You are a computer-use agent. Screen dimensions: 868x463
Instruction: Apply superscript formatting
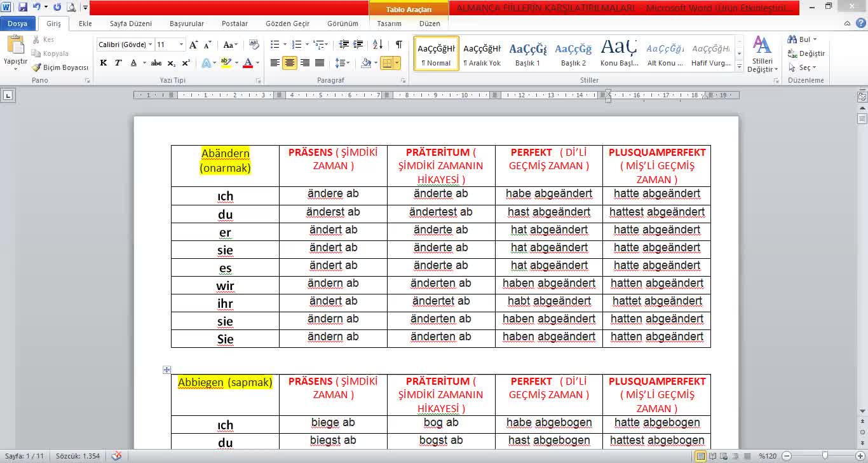(186, 63)
